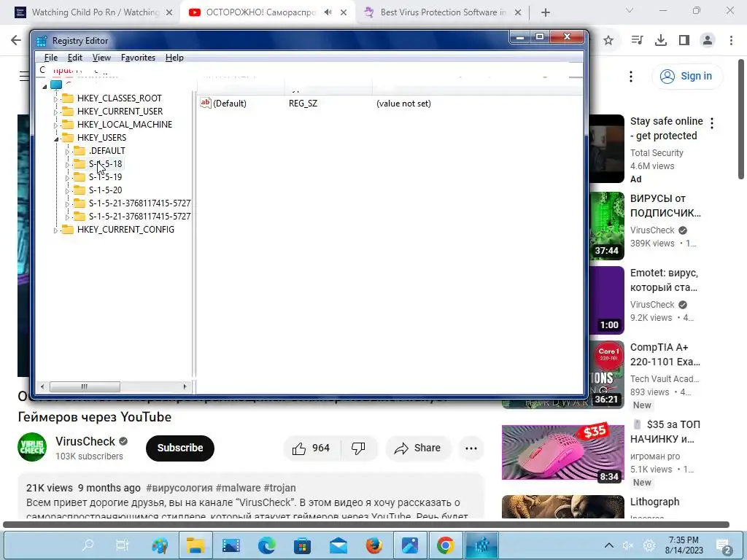Expand the HKEY_CLASSES_ROOT key

(x=55, y=99)
